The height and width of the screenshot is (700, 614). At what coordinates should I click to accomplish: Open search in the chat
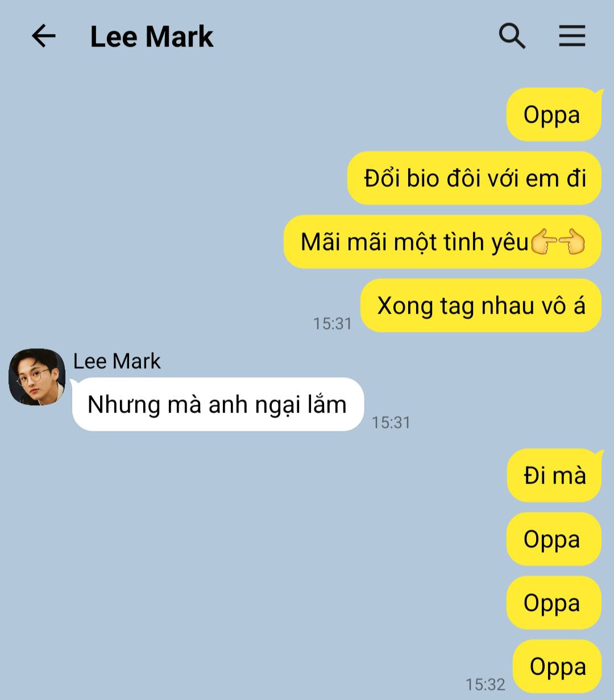click(512, 36)
